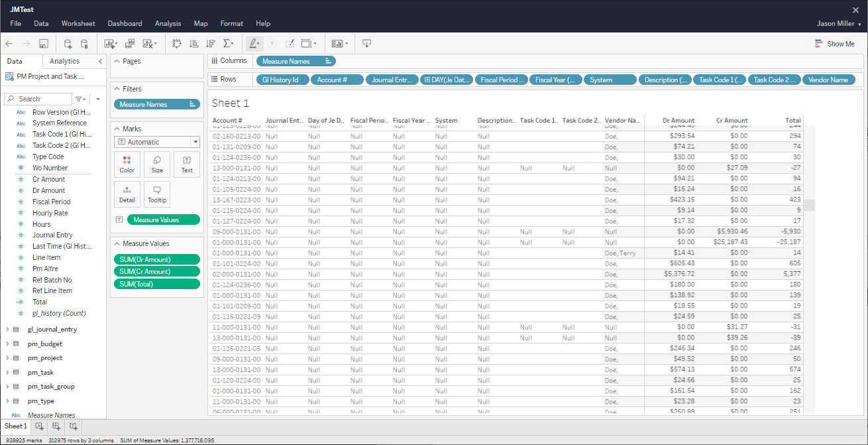Click the Presentation Mode icon
Screen dimensions: 868x445
tap(367, 44)
